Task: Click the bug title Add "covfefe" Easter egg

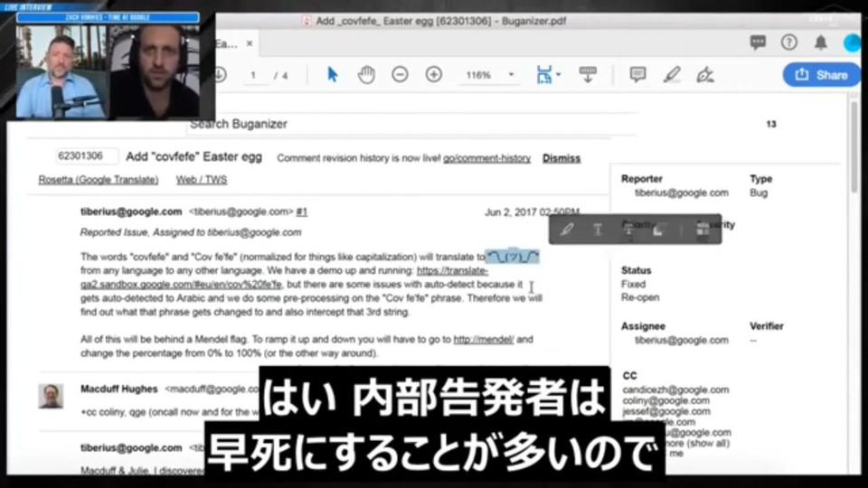Action: point(193,156)
